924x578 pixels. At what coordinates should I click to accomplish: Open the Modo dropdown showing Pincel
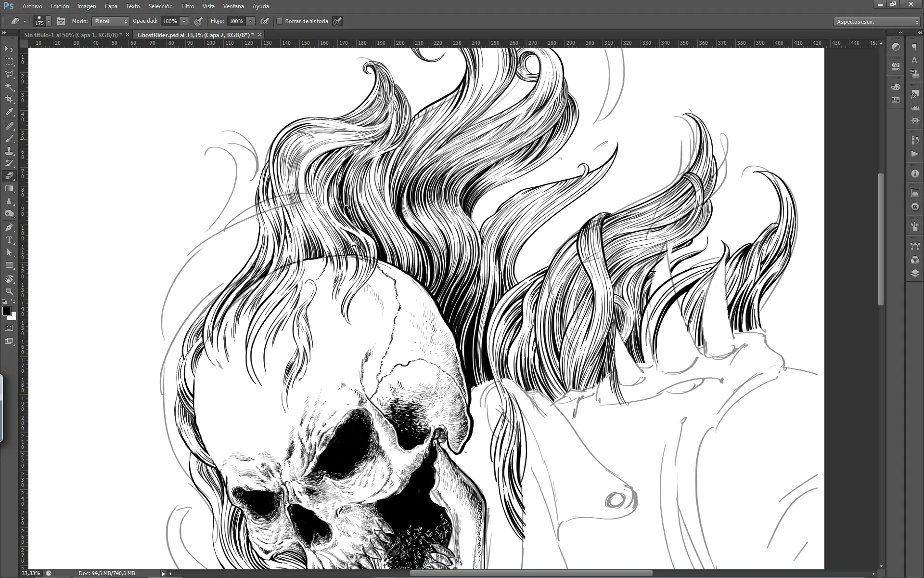coord(110,21)
